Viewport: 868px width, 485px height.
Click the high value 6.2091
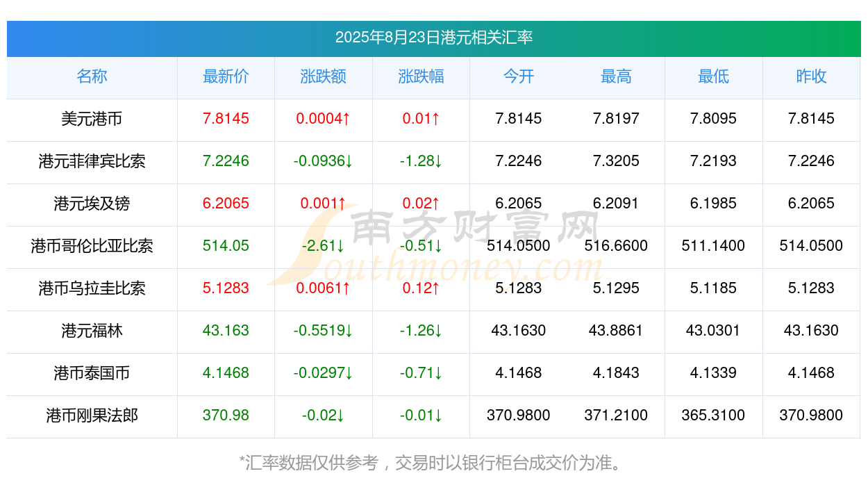click(x=616, y=204)
